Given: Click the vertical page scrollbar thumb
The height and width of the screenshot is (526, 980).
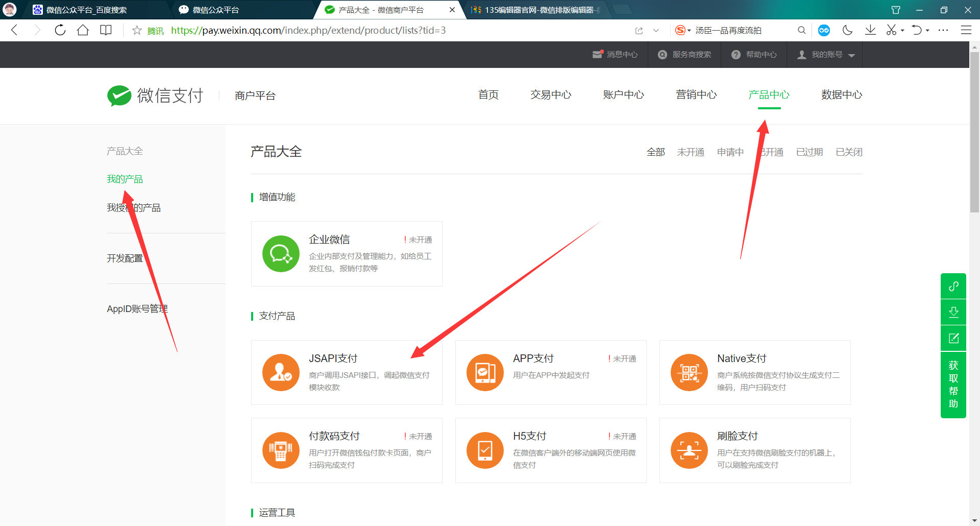Looking at the screenshot, I should 974,132.
